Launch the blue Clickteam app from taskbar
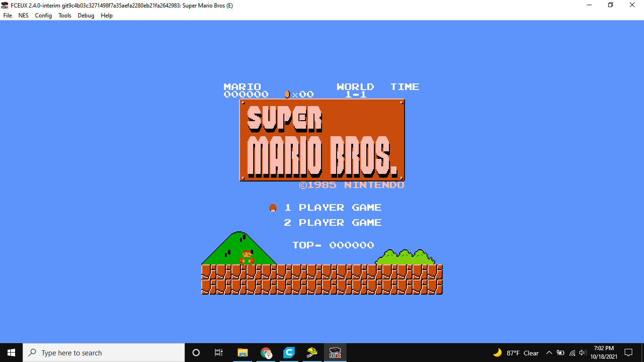 289,353
